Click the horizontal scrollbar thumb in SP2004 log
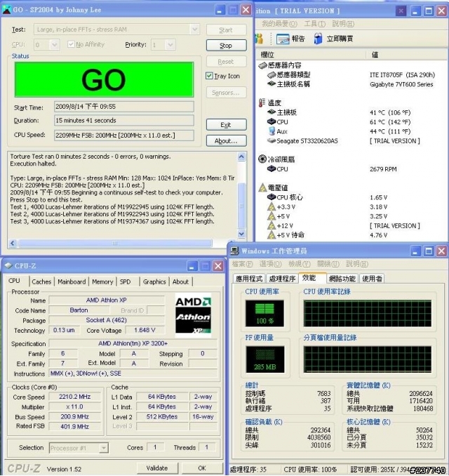 (x=115, y=243)
